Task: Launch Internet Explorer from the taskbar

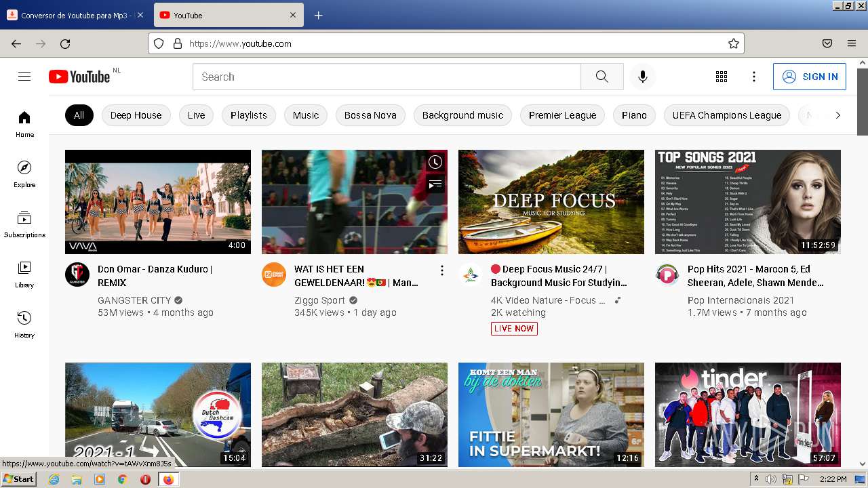Action: [x=54, y=479]
